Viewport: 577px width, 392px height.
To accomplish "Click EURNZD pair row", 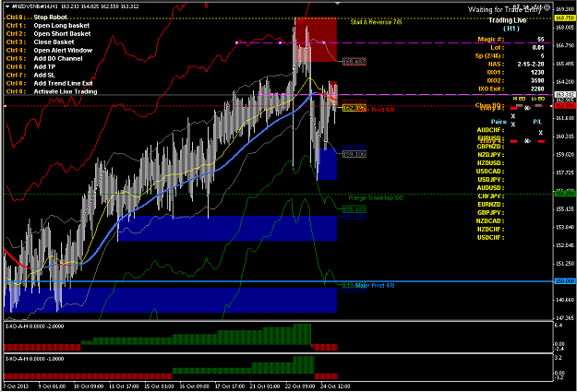I will point(491,205).
